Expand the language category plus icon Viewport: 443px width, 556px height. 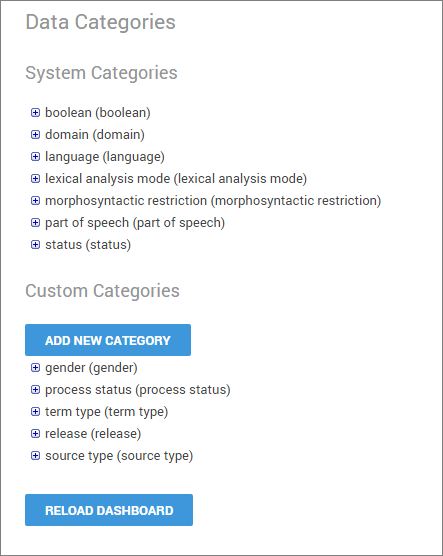(35, 156)
